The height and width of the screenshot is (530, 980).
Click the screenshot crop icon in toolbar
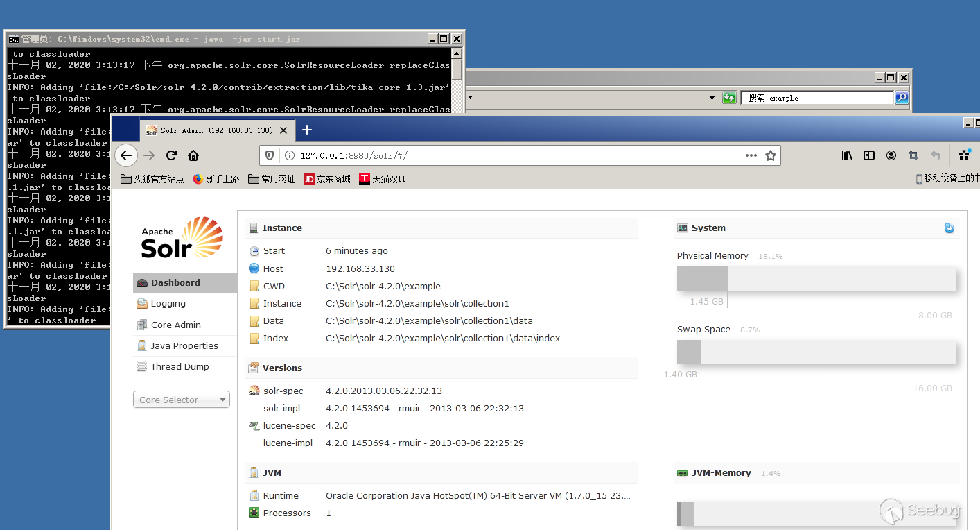point(913,155)
